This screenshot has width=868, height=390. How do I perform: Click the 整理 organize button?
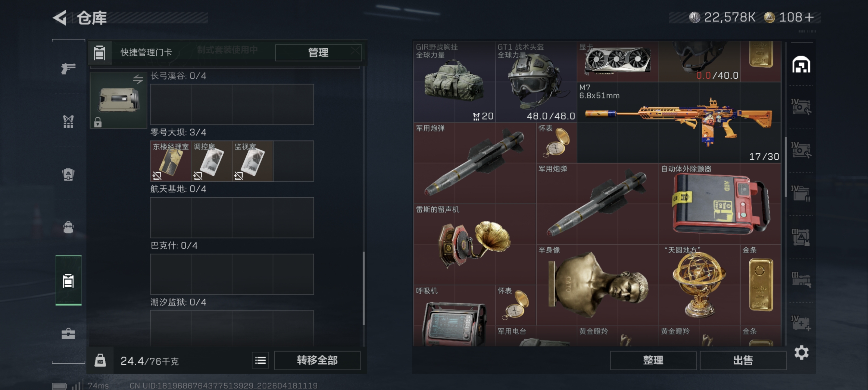(653, 360)
